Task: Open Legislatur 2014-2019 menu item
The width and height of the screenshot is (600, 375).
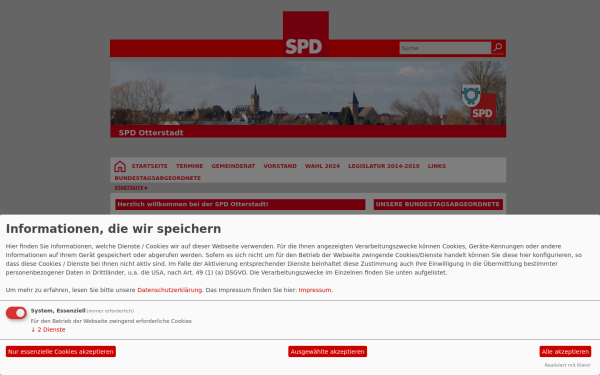Action: pos(383,166)
